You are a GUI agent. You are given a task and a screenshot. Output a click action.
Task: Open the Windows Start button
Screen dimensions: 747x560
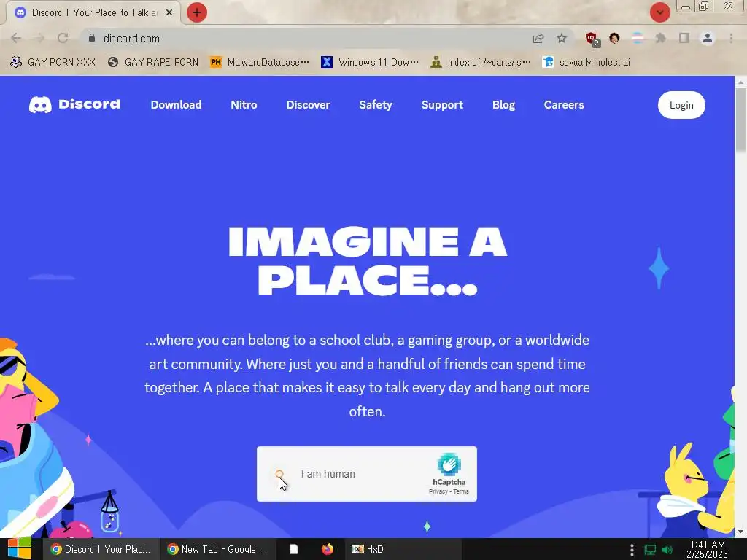pyautogui.click(x=19, y=548)
